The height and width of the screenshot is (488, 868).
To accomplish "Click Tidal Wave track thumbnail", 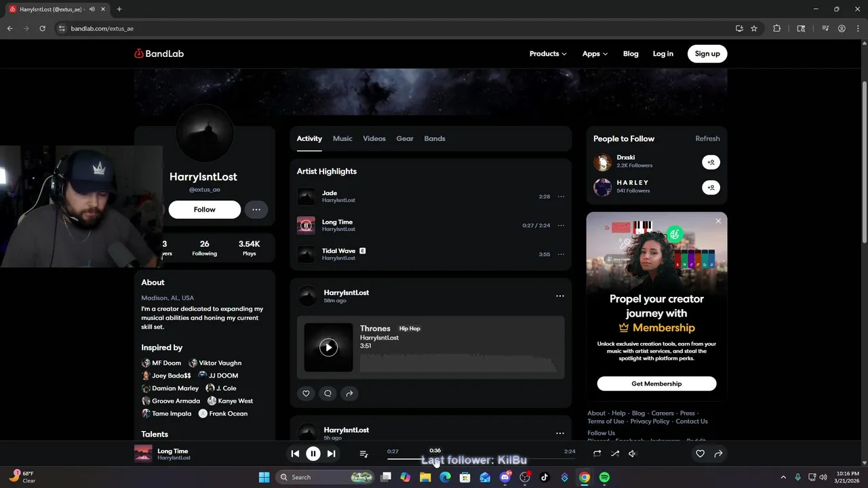I will (x=306, y=254).
